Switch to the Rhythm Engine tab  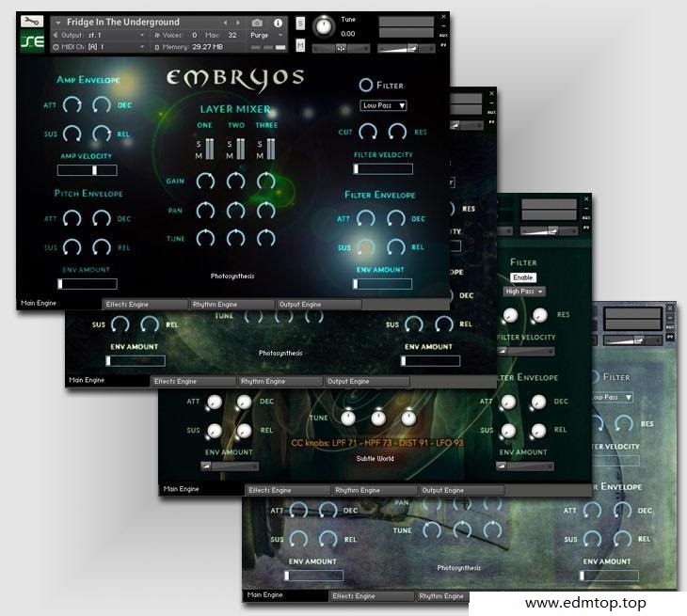click(x=232, y=305)
